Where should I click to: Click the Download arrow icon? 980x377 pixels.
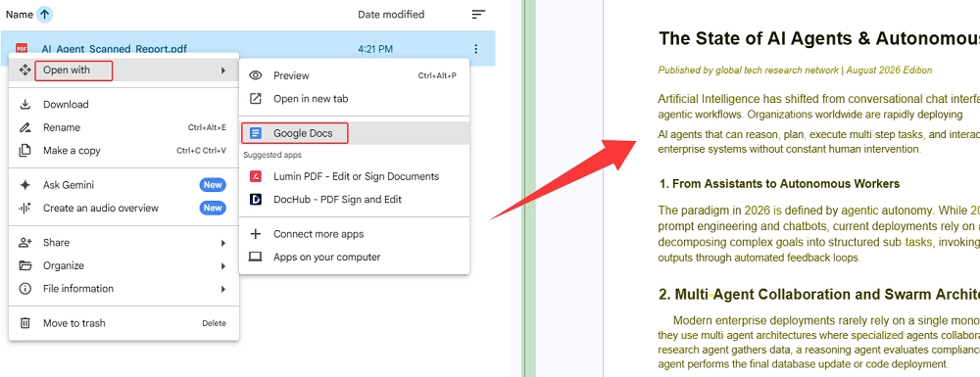tap(25, 104)
